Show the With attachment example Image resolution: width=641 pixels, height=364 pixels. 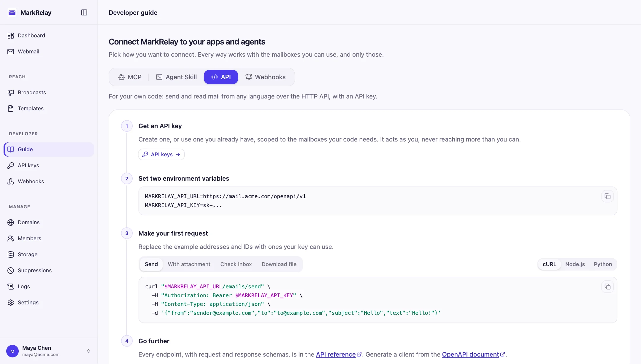pyautogui.click(x=189, y=264)
